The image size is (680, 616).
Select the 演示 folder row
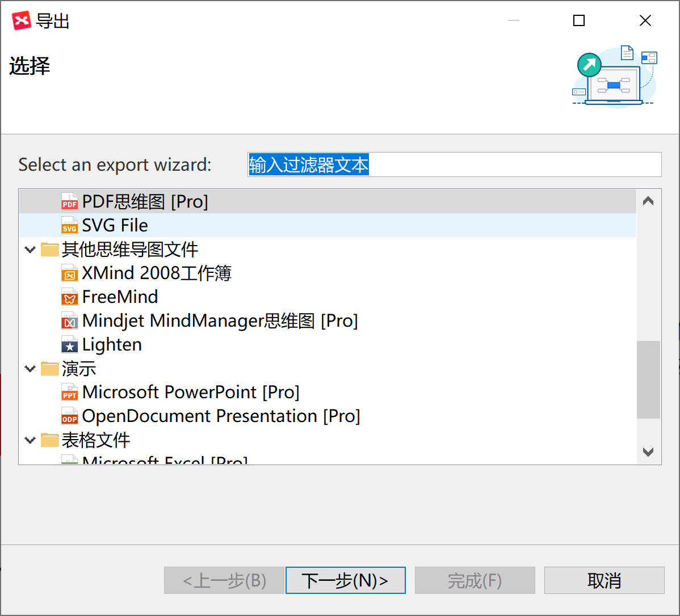click(328, 369)
